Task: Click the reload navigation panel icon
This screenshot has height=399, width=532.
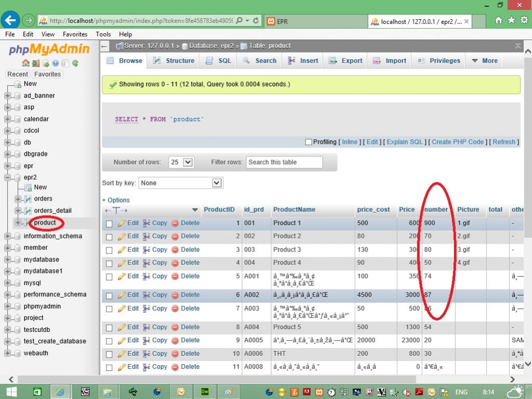Action: tap(75, 63)
